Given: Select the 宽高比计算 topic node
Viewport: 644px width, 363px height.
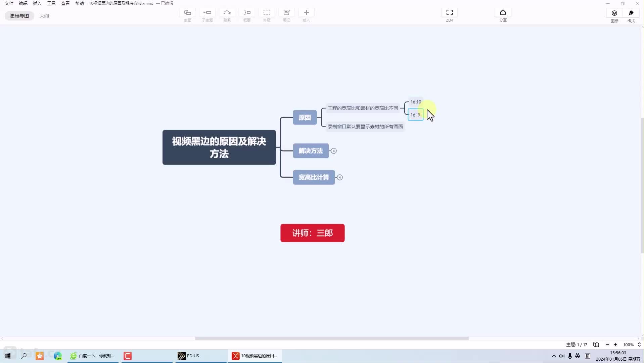Looking at the screenshot, I should click(x=314, y=177).
